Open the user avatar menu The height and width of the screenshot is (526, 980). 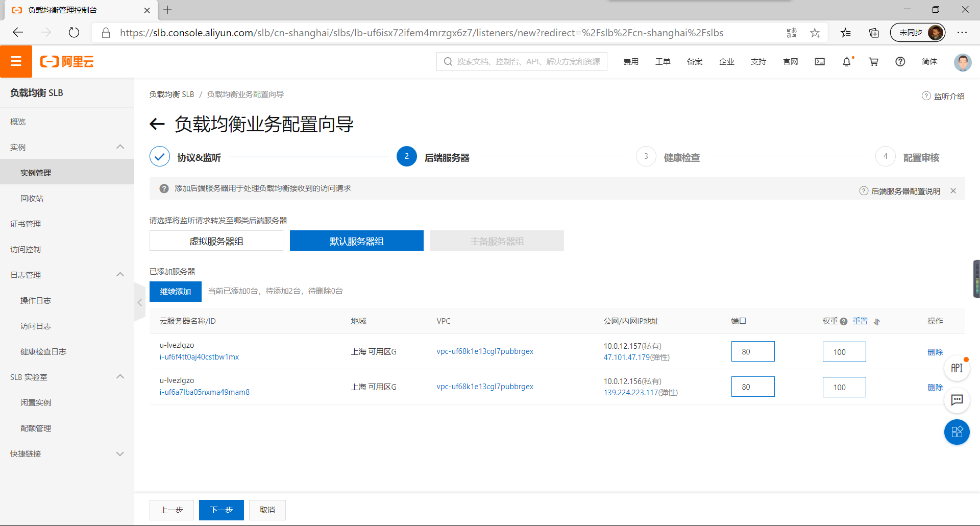pyautogui.click(x=963, y=62)
